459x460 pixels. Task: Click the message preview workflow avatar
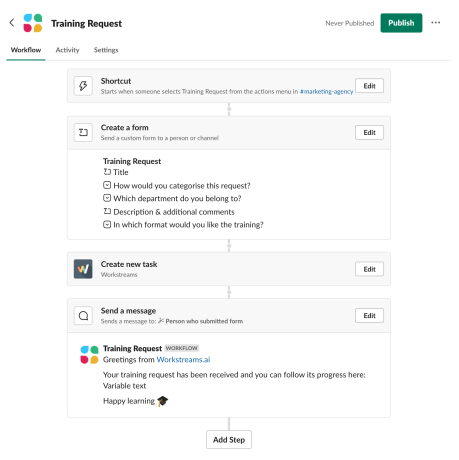click(x=89, y=355)
